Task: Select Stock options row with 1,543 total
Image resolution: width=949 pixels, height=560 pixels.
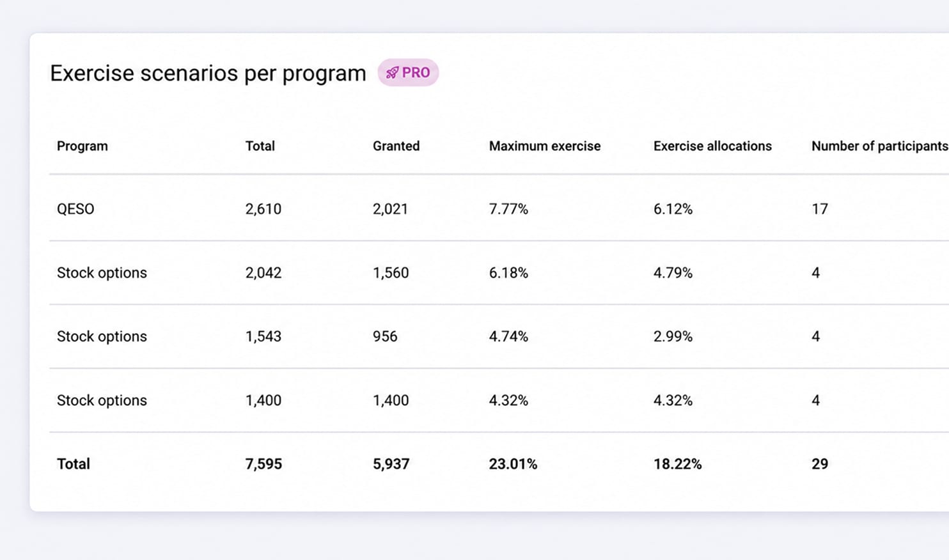Action: (499, 336)
